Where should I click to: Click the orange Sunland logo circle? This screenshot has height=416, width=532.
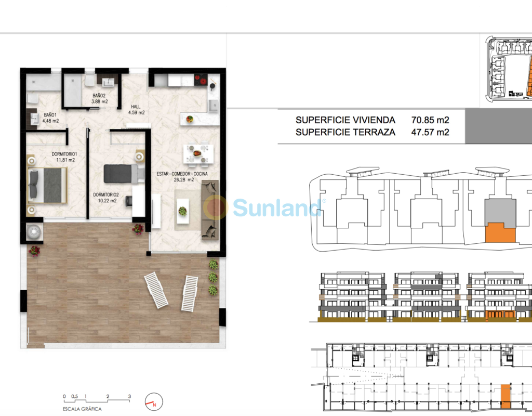216,207
